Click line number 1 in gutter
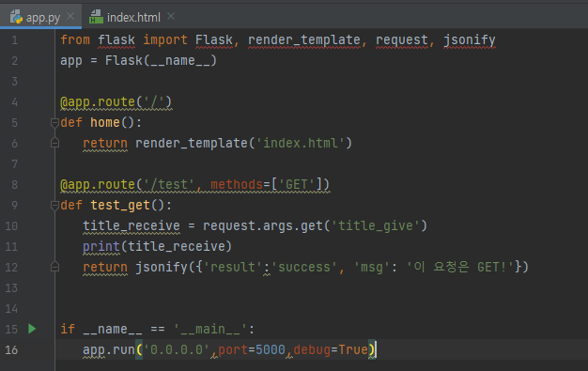 (15, 40)
